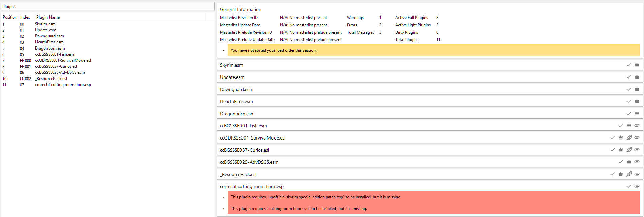Screen dimensions: 644x217
Task: Click the loads-archive icon on ccBGSSSE025-AdvDSGS.esm card
Action: (637, 162)
